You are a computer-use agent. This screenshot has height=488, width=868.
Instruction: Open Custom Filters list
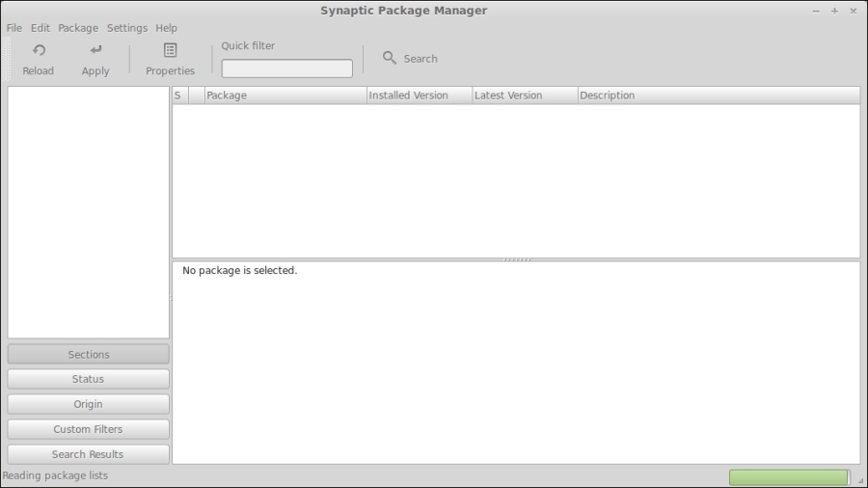click(89, 429)
